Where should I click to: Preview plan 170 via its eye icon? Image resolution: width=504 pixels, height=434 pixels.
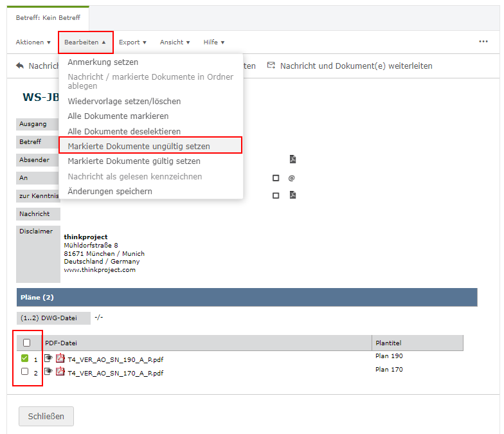[x=48, y=372]
